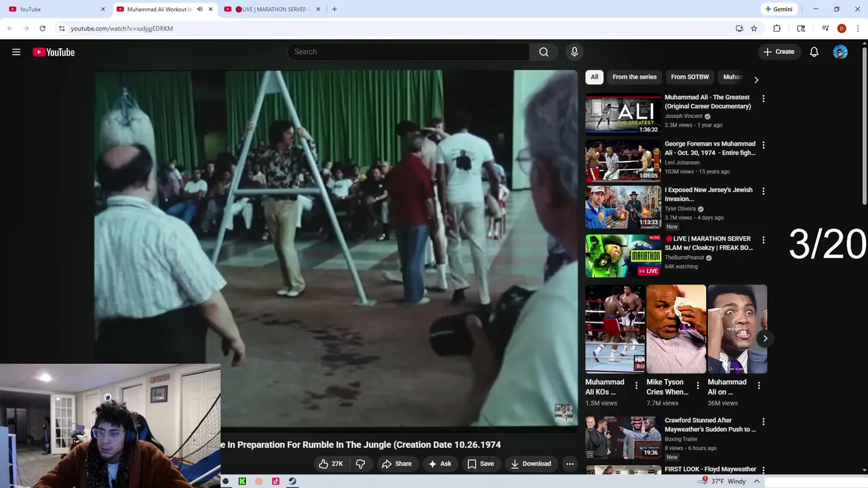Viewport: 868px width, 488px height.
Task: Save the video to a playlist
Action: 480,464
